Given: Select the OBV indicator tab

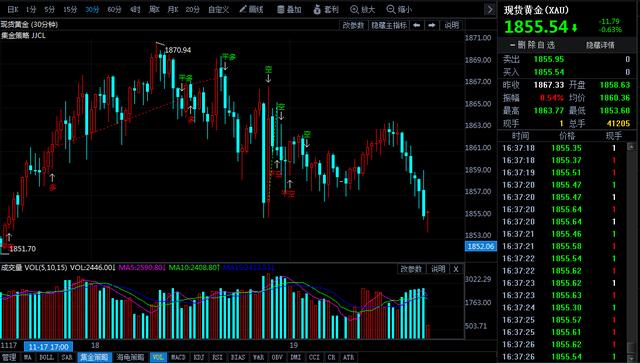Looking at the screenshot, I should pyautogui.click(x=277, y=357).
